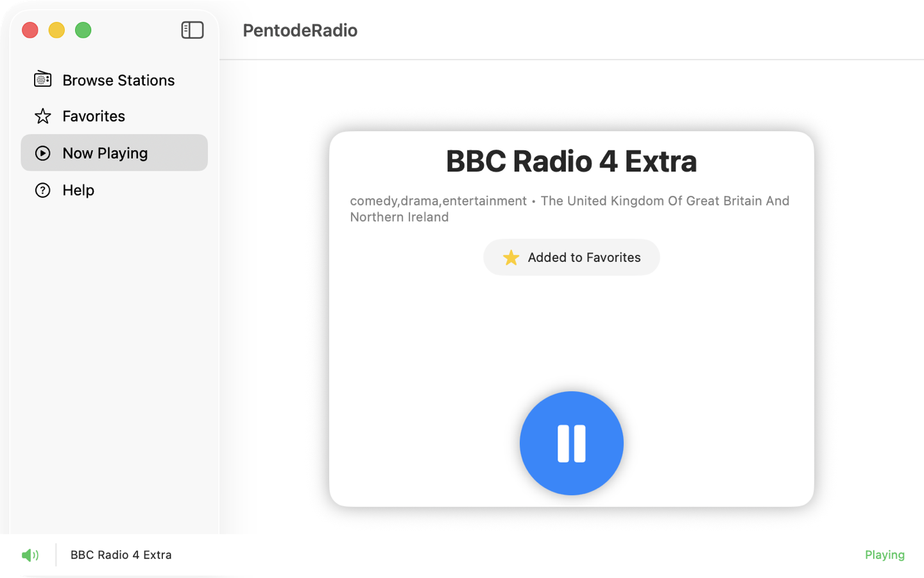Close the PentodeRadio window
The width and height of the screenshot is (924, 578).
(x=30, y=30)
